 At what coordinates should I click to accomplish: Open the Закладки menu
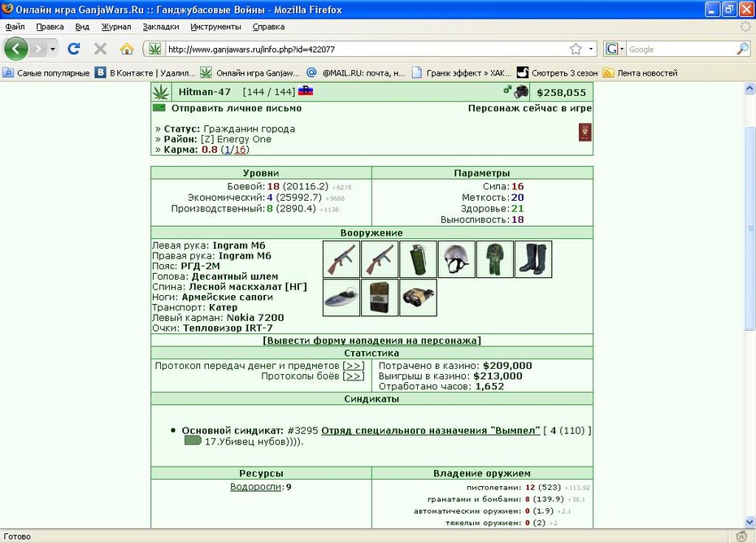pyautogui.click(x=161, y=27)
